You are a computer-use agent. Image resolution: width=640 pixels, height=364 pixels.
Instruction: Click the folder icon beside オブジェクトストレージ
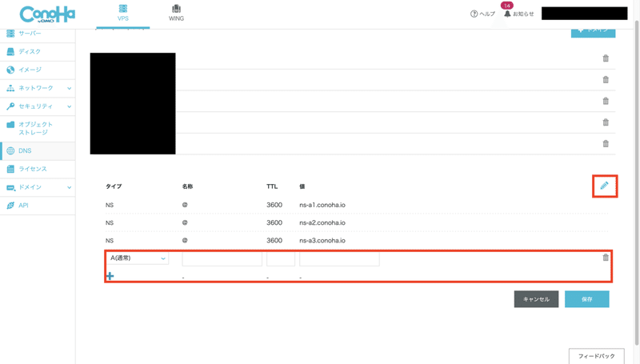[10, 125]
